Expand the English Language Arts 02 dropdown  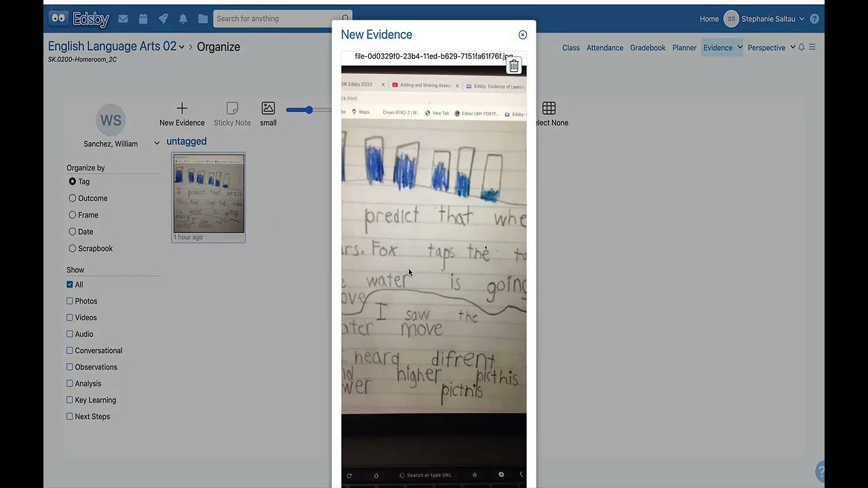point(182,47)
